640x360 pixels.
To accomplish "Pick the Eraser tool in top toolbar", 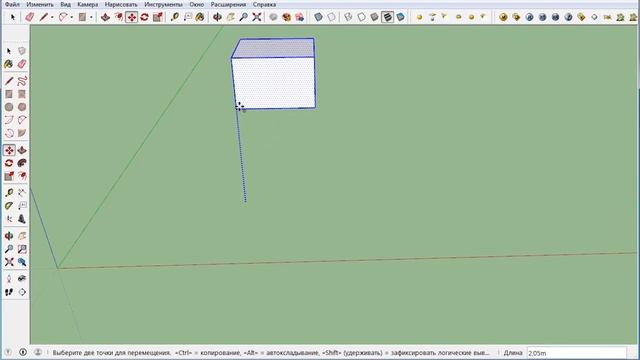I will coord(29,17).
